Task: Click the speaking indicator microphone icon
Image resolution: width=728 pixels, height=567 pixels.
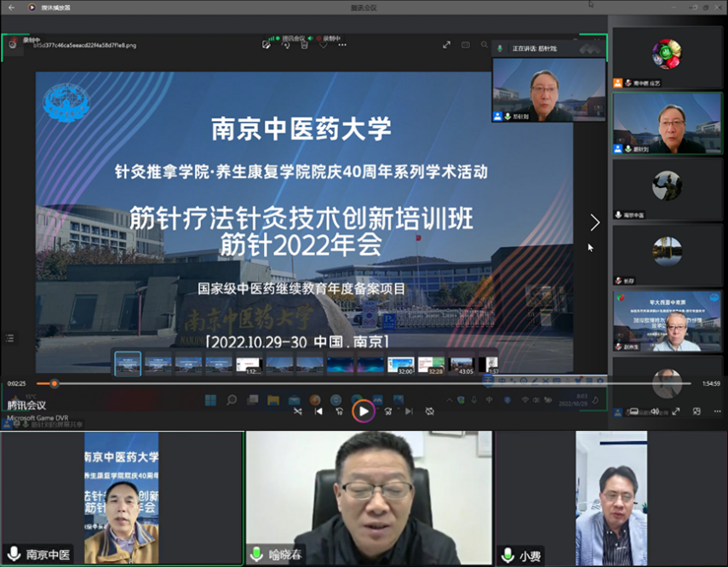Action: 500,49
